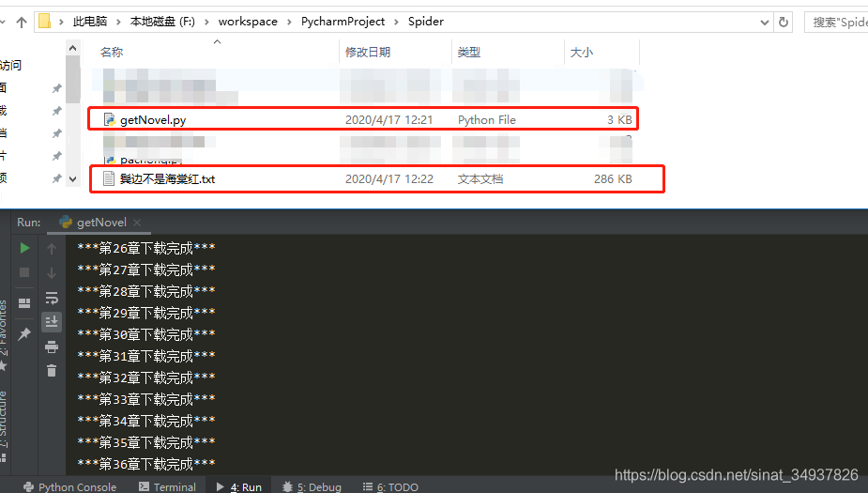
Task: Click the txt document file icon
Action: click(x=109, y=179)
